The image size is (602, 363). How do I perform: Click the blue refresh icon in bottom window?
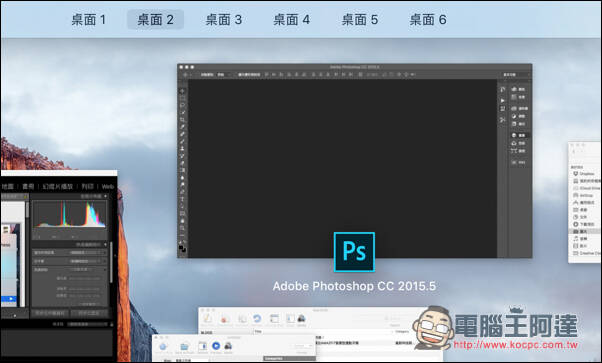click(x=257, y=318)
